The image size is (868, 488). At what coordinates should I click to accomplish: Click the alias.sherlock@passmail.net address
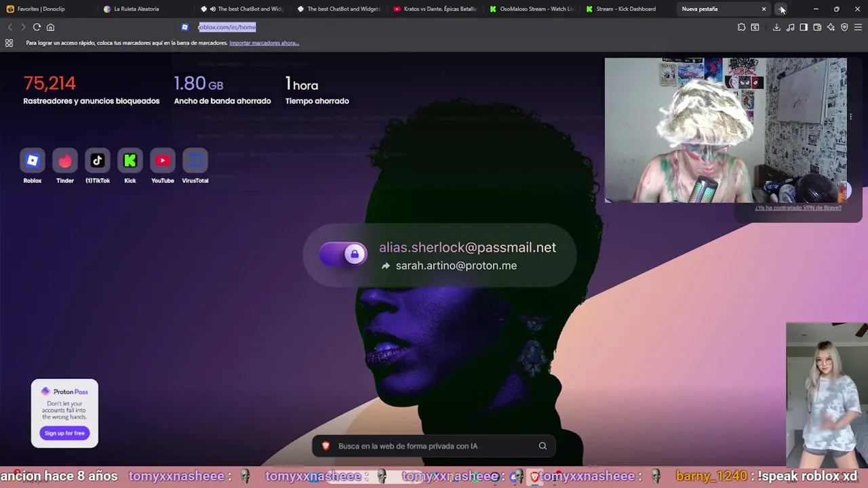pos(467,247)
